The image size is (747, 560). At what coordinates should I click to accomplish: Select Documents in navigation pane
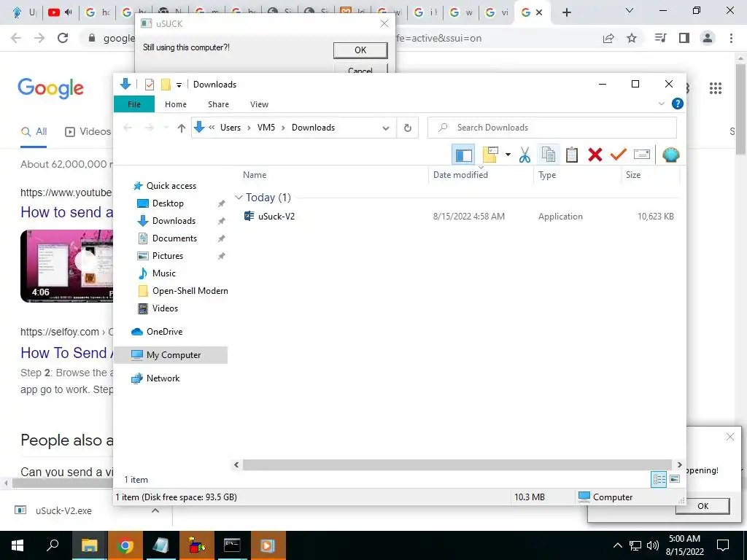pos(174,238)
